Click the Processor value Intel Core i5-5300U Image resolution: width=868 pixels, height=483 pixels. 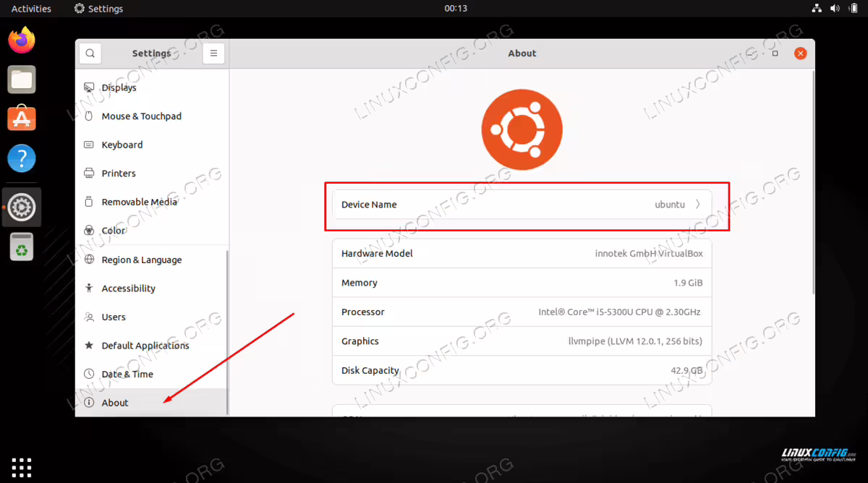click(x=619, y=312)
